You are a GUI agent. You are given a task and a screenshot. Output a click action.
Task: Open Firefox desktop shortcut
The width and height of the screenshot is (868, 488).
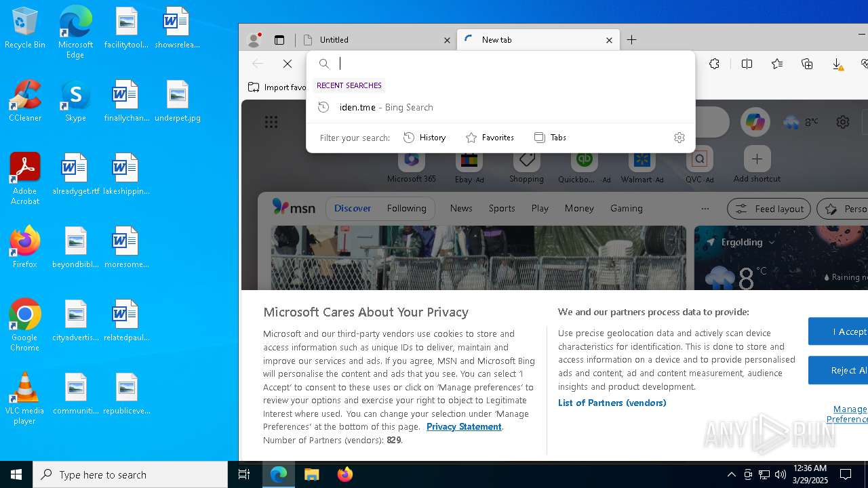click(24, 247)
